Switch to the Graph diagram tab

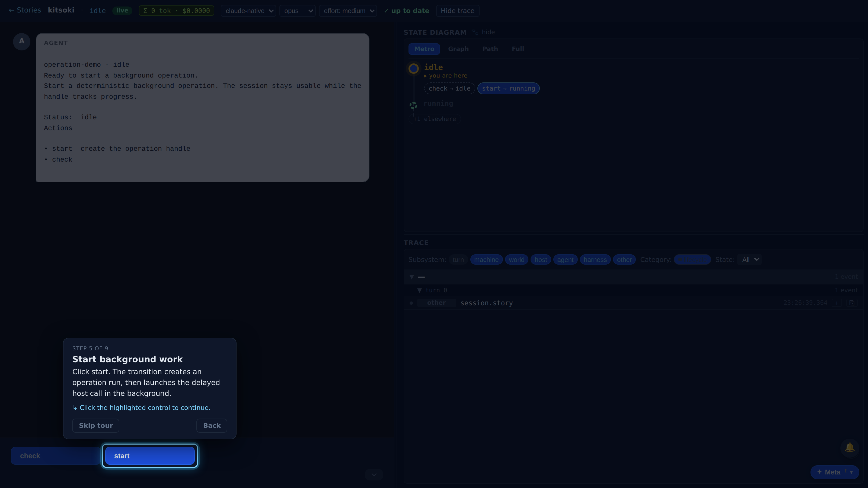tap(458, 49)
